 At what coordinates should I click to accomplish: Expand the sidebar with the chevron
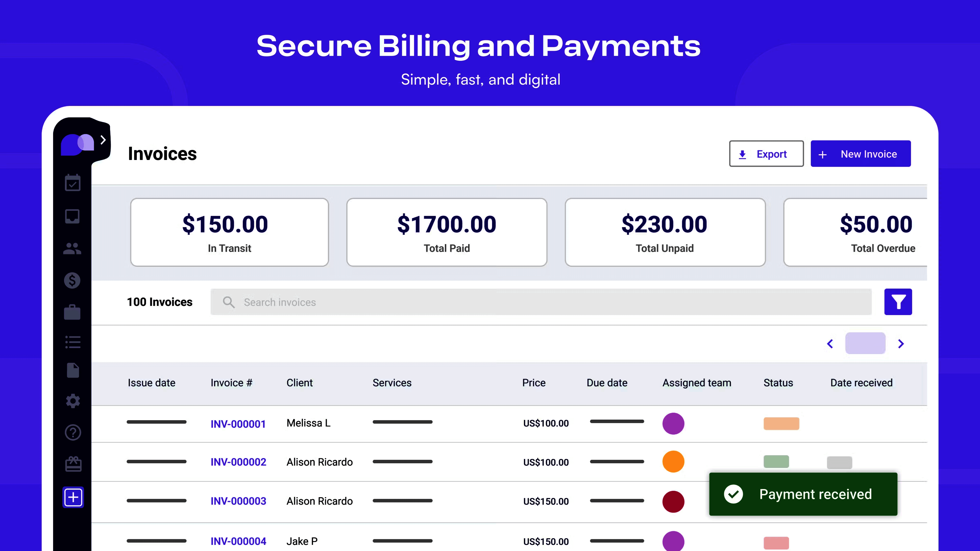[103, 140]
